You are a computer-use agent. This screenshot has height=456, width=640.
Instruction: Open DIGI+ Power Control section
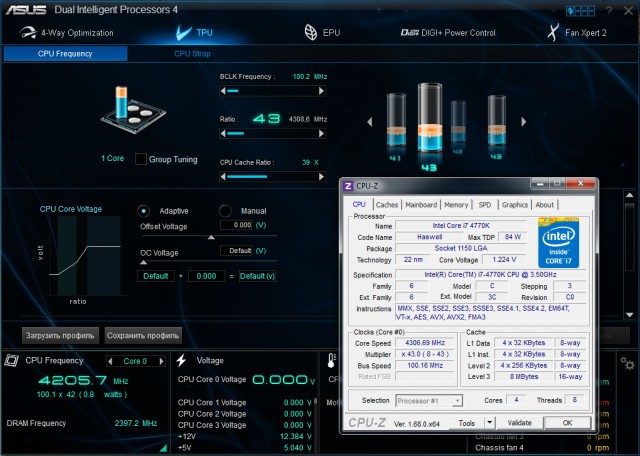coord(448,33)
